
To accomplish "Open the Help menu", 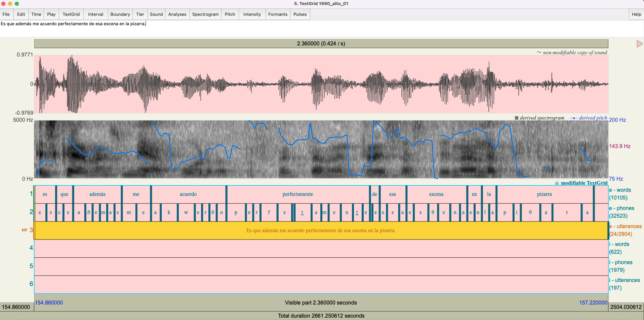I will (x=636, y=14).
